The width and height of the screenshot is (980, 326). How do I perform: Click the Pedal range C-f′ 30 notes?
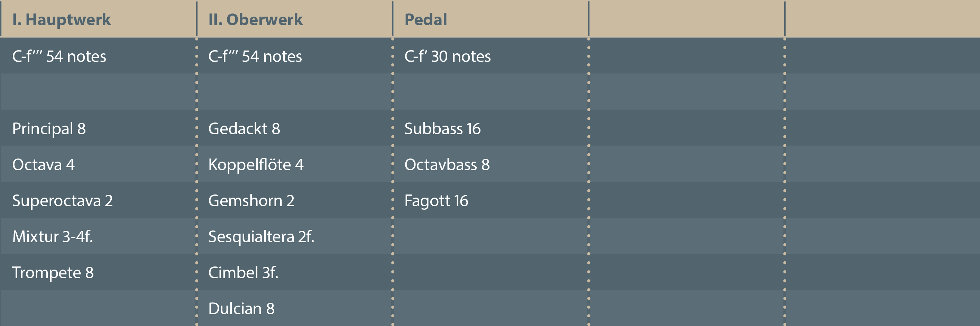click(x=447, y=56)
